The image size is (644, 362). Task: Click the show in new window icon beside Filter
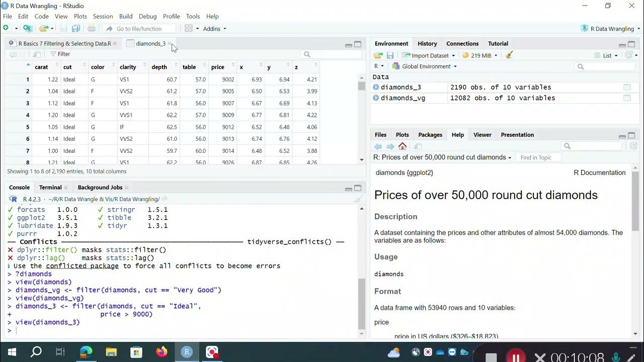coord(36,54)
